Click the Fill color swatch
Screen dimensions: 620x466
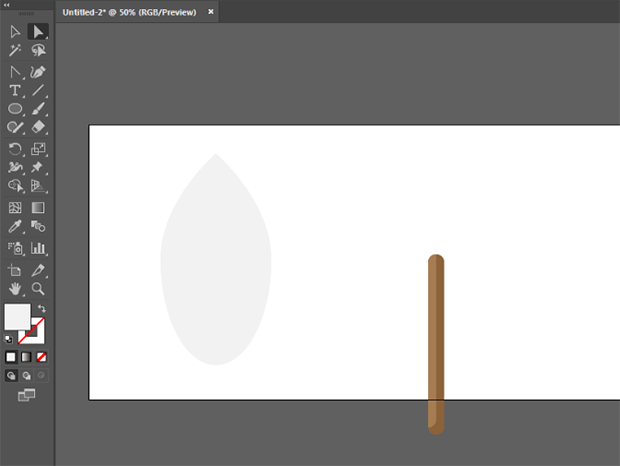[16, 317]
